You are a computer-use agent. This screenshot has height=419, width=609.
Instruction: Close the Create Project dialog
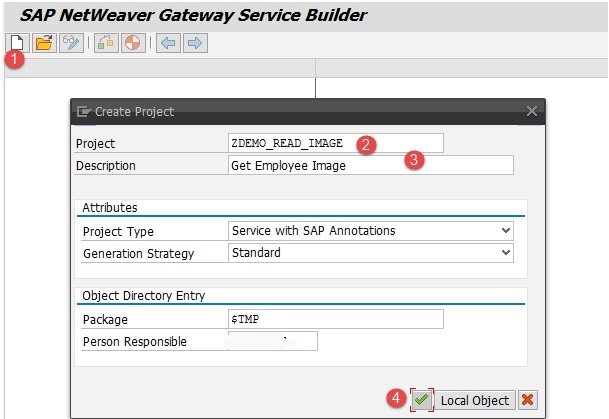point(532,111)
